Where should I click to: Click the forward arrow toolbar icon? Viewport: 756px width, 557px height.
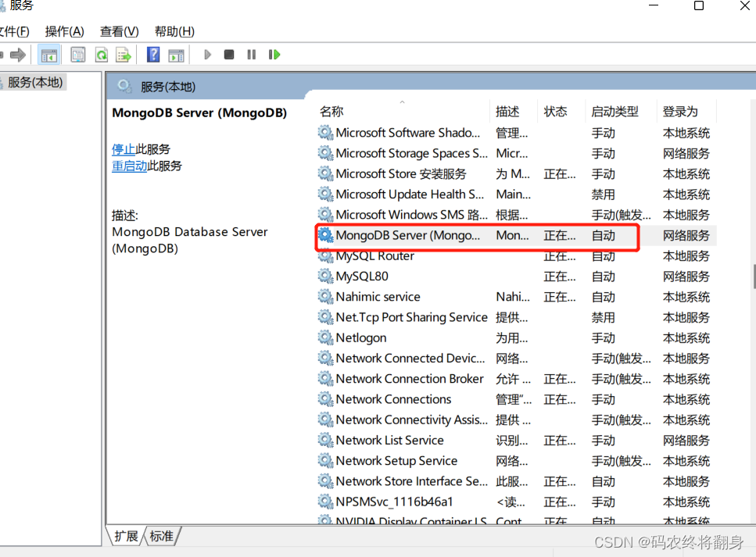[18, 55]
